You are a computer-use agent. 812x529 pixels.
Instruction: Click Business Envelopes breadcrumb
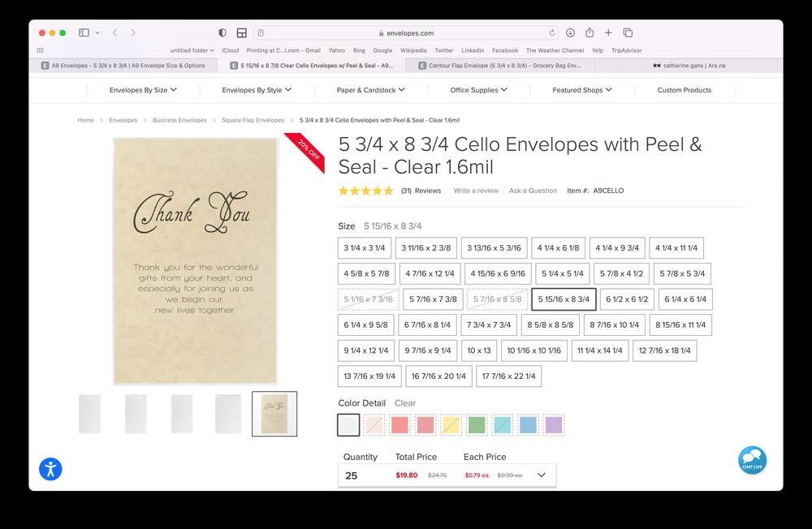tap(179, 120)
